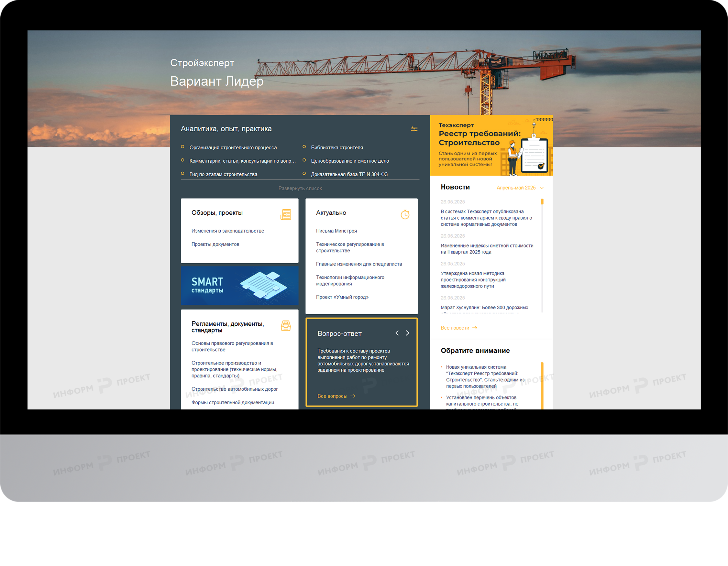Viewport: 728px width, 566px height.
Task: Open Ценообразование и сметное дело
Action: [x=350, y=161]
